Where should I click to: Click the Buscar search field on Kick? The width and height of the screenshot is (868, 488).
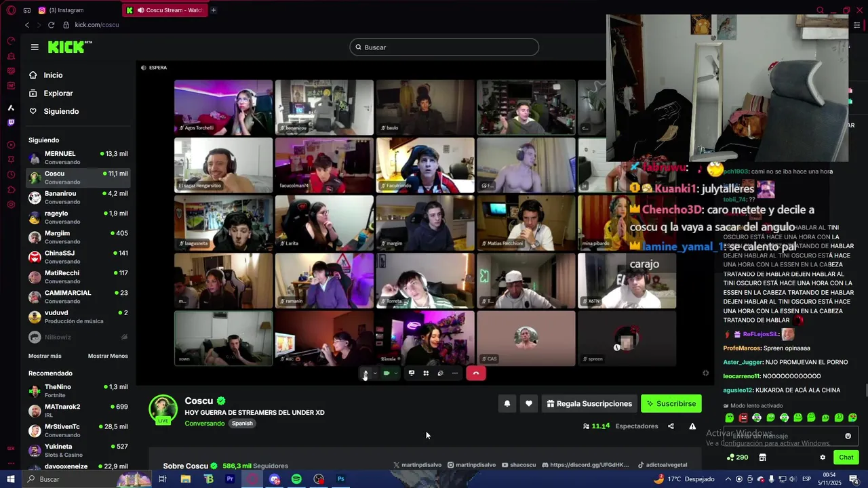coord(444,47)
